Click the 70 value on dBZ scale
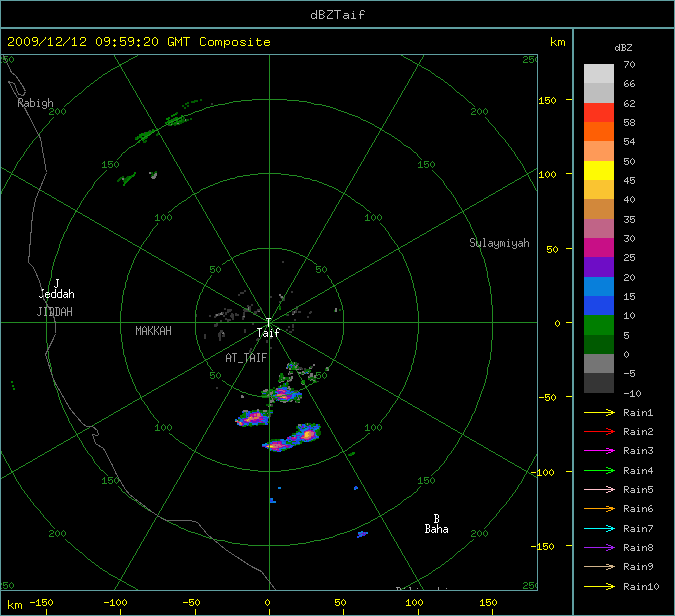This screenshot has width=675, height=616. click(629, 65)
